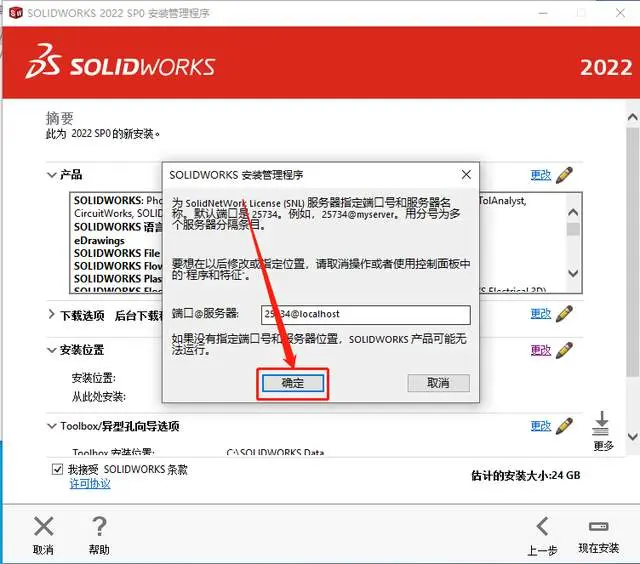Start install with 现在安装 icon
The image size is (640, 564).
point(598,526)
